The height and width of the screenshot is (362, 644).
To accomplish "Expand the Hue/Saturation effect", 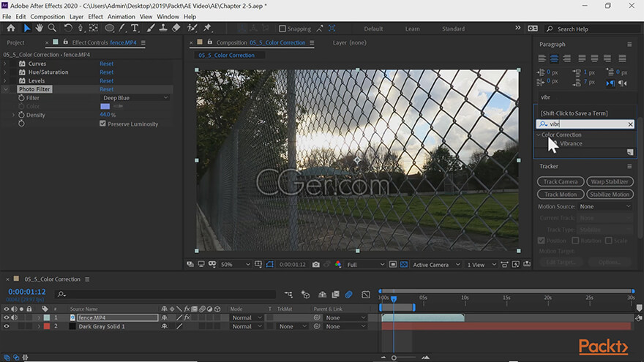I will [5, 72].
